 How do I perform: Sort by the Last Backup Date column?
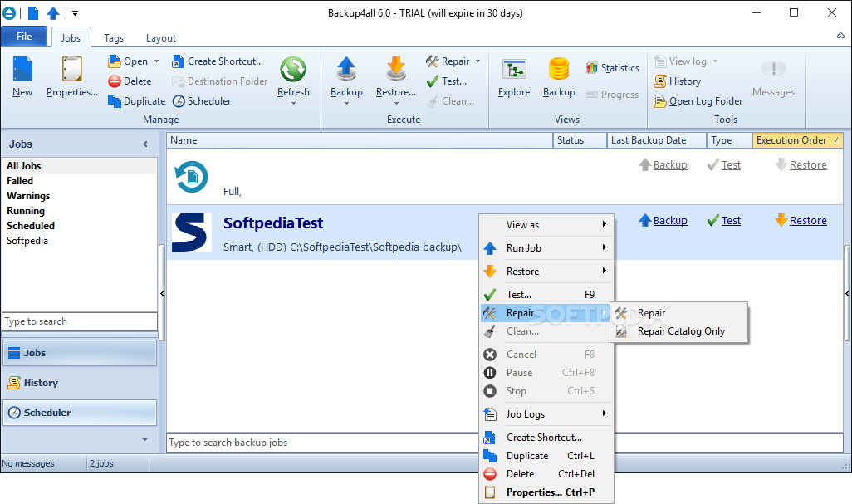pos(656,140)
